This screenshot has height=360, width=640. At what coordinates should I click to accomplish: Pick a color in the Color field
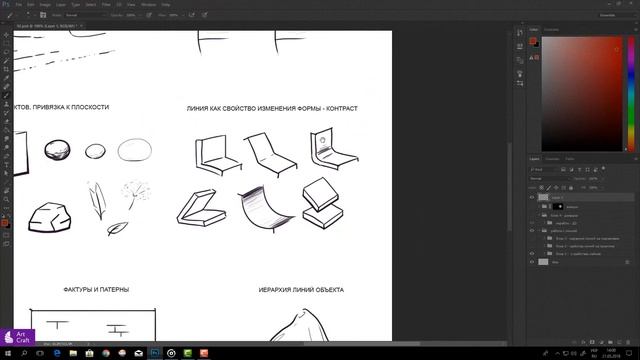582,94
